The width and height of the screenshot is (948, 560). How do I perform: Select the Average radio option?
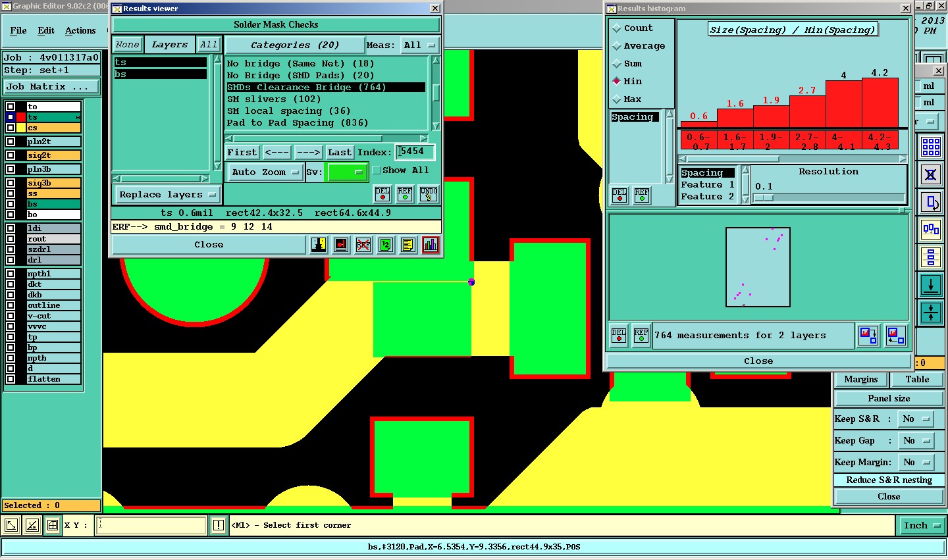pos(617,46)
